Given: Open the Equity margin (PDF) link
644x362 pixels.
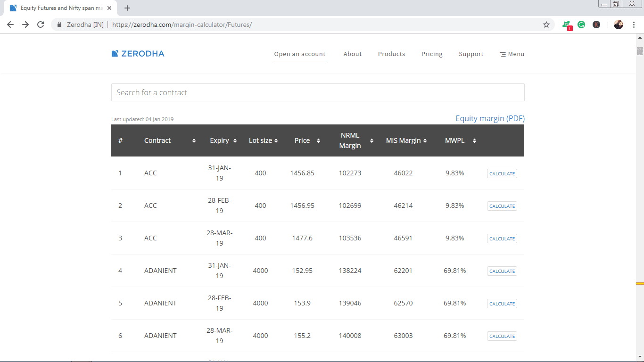Looking at the screenshot, I should pyautogui.click(x=490, y=118).
